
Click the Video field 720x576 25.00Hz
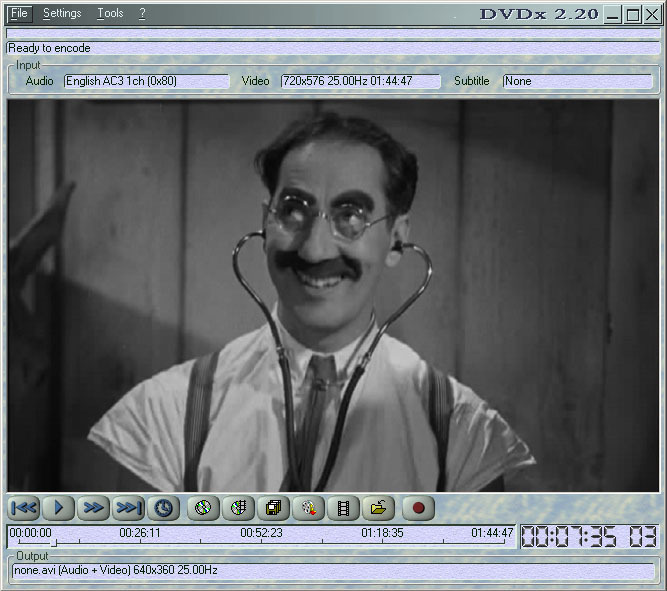360,81
